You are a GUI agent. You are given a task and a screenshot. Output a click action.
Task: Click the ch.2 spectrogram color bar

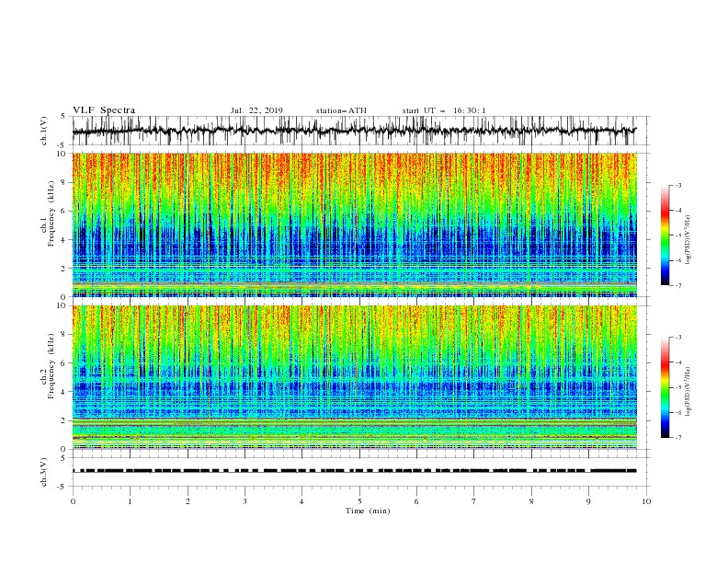click(665, 387)
